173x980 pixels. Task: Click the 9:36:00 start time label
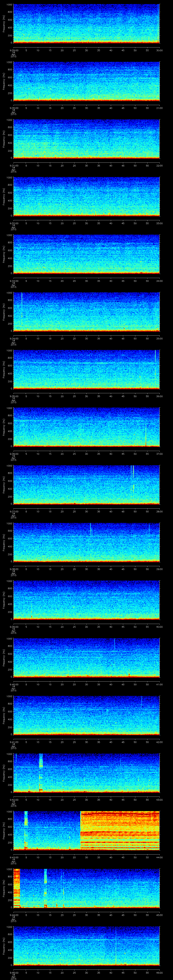click(14, 454)
